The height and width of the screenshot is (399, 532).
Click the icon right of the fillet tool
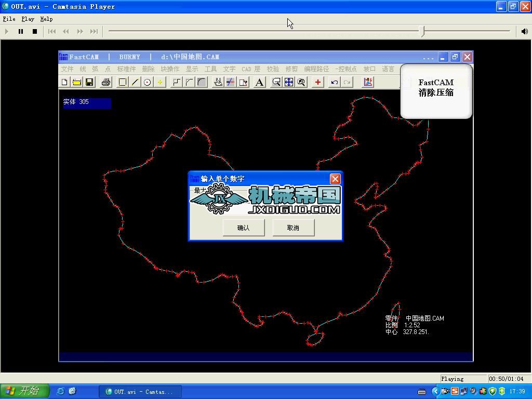point(218,82)
